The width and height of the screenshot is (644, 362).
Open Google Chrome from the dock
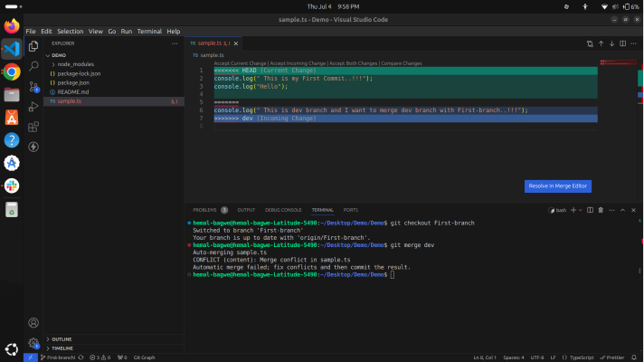12,71
